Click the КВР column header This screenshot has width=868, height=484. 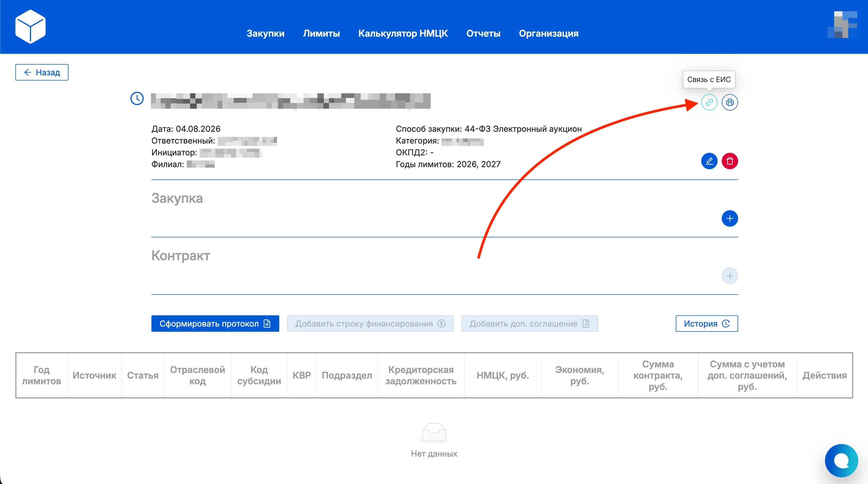point(302,376)
